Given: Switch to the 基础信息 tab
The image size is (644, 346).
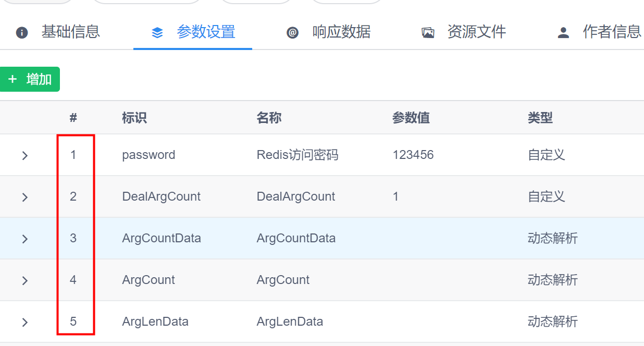Looking at the screenshot, I should click(x=70, y=32).
